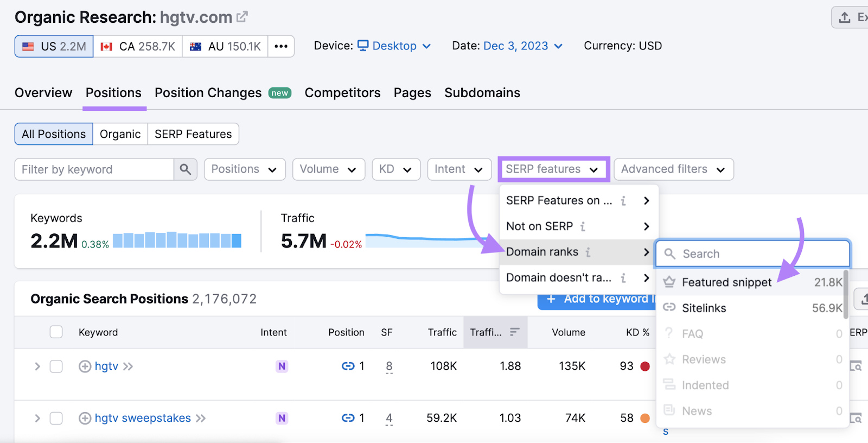Image resolution: width=868 pixels, height=443 pixels.
Task: Click the keyword search magnifier button
Action: 185,169
